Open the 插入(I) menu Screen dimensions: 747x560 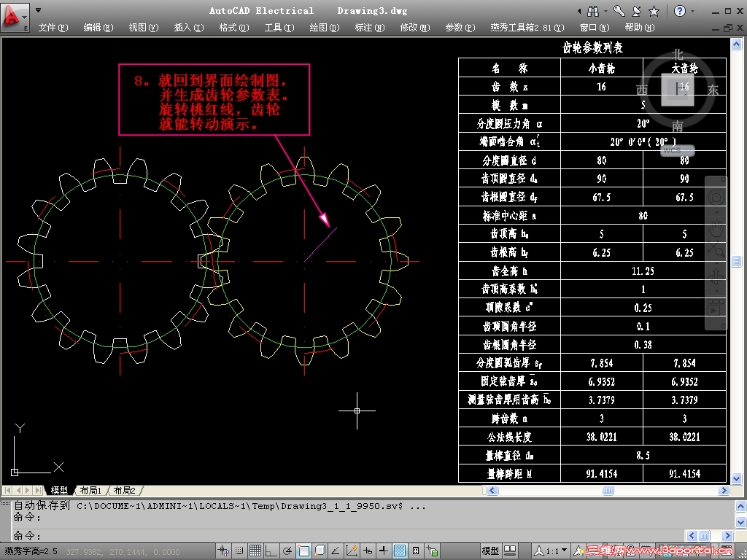coord(189,28)
